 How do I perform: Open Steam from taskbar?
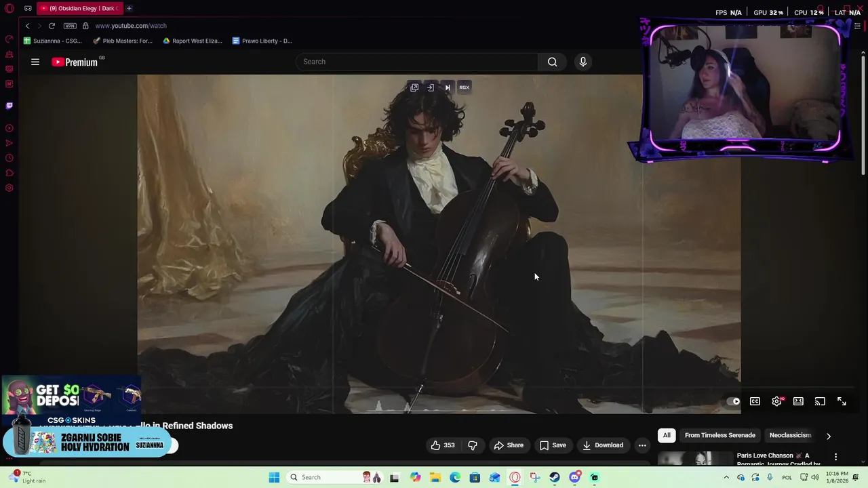coord(555,477)
